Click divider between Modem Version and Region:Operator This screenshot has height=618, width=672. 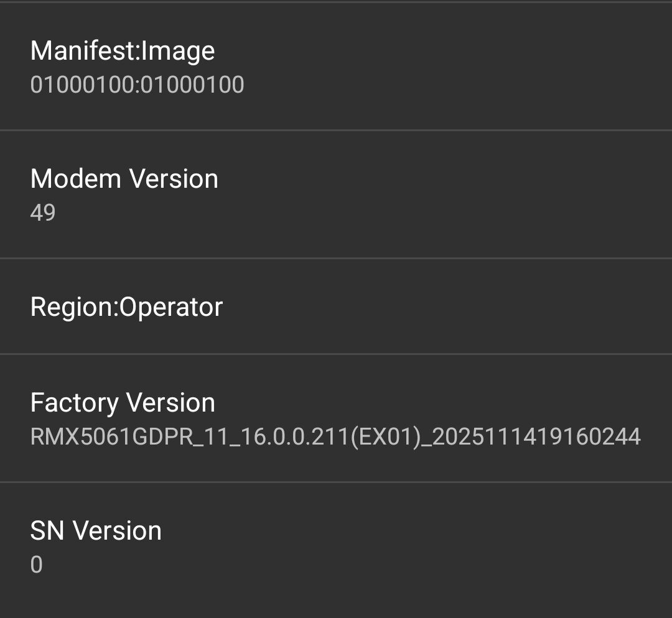336,258
